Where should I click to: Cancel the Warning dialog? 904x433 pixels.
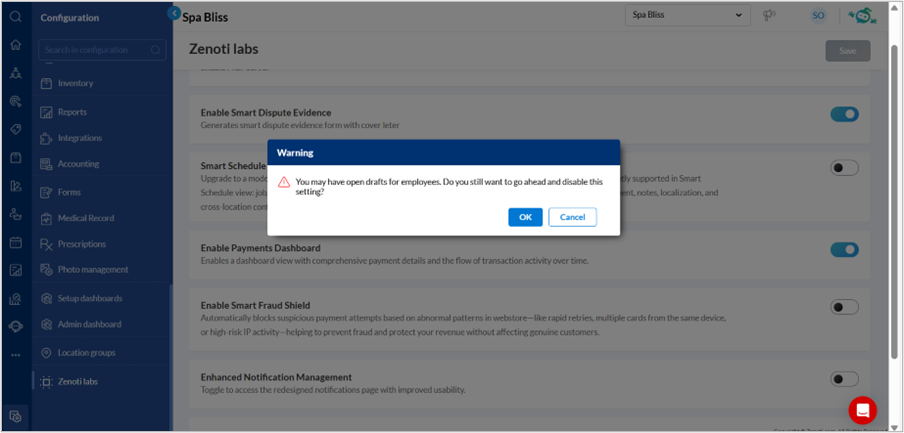tap(572, 217)
